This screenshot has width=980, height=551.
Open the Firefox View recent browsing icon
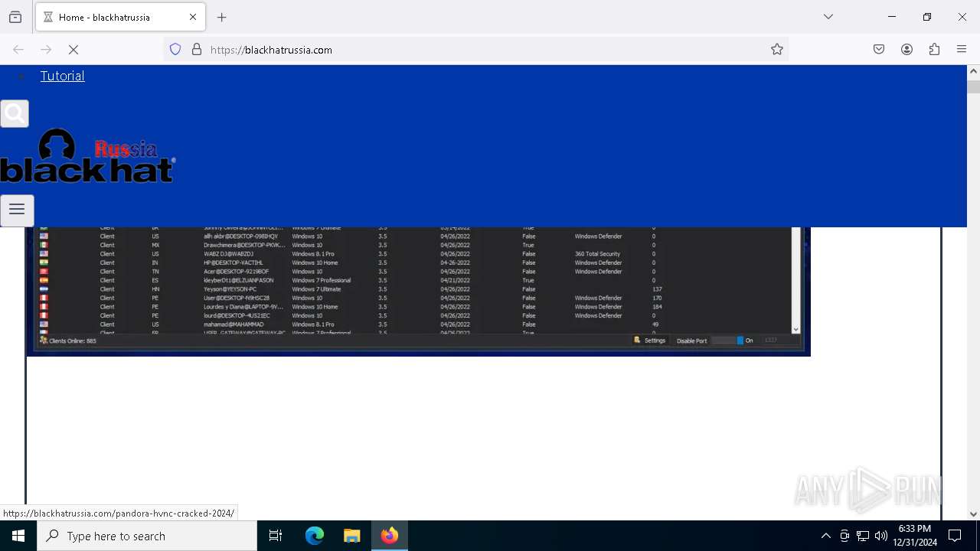pos(15,17)
